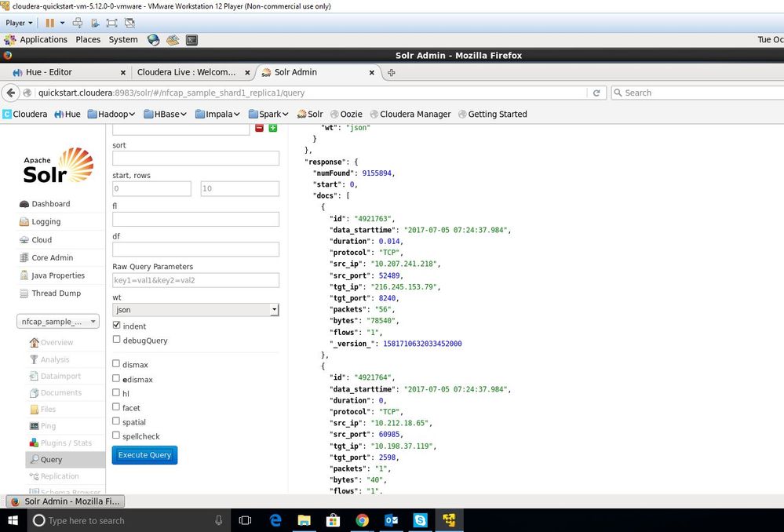The width and height of the screenshot is (784, 532).
Task: Expand the Spark bookmarks folder
Action: [x=268, y=114]
